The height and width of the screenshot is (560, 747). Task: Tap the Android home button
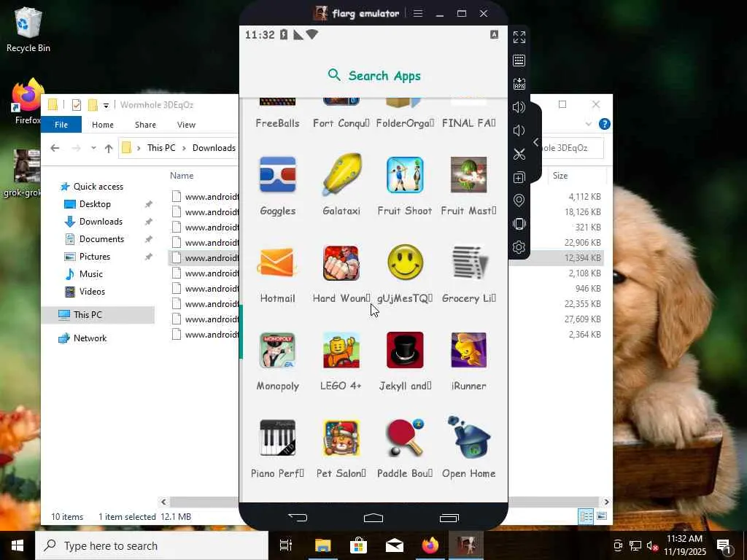(x=373, y=517)
